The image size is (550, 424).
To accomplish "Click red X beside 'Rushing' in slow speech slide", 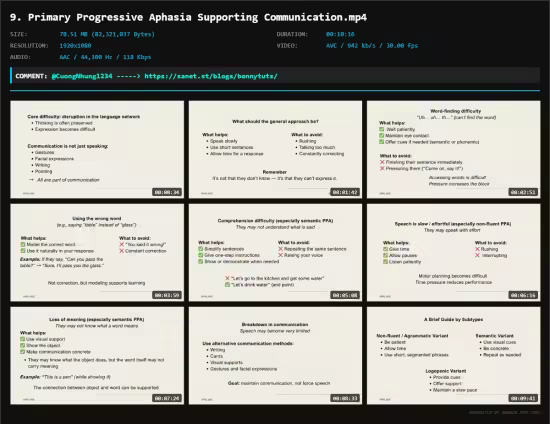I will (477, 249).
